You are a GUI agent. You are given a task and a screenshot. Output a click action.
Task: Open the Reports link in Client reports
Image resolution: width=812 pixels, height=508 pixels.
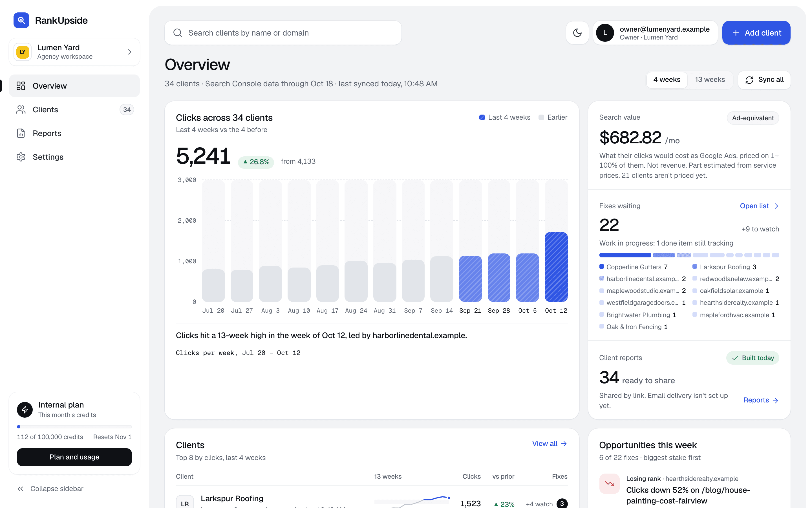(761, 400)
